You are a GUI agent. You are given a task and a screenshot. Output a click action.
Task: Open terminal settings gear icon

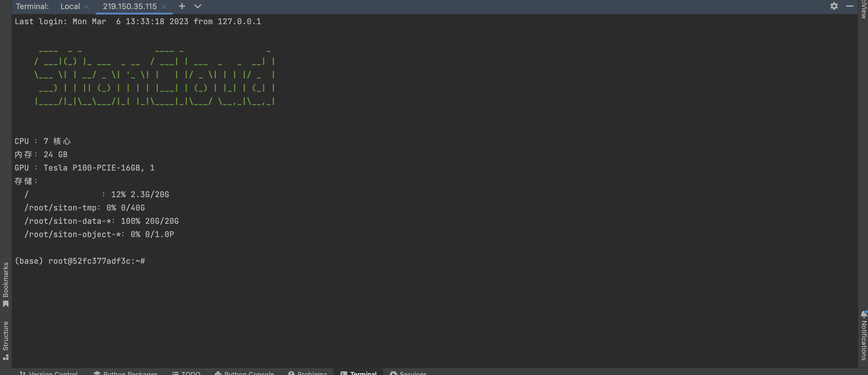tap(834, 6)
